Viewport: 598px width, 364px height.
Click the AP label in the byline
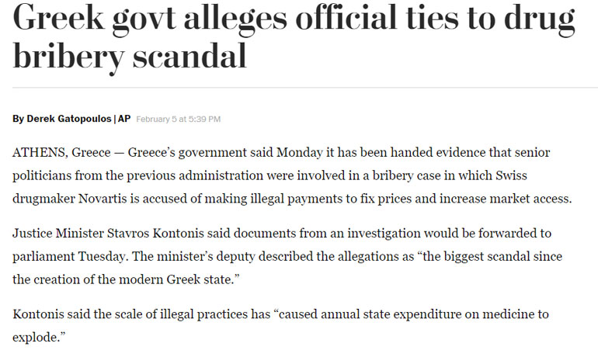(x=124, y=119)
